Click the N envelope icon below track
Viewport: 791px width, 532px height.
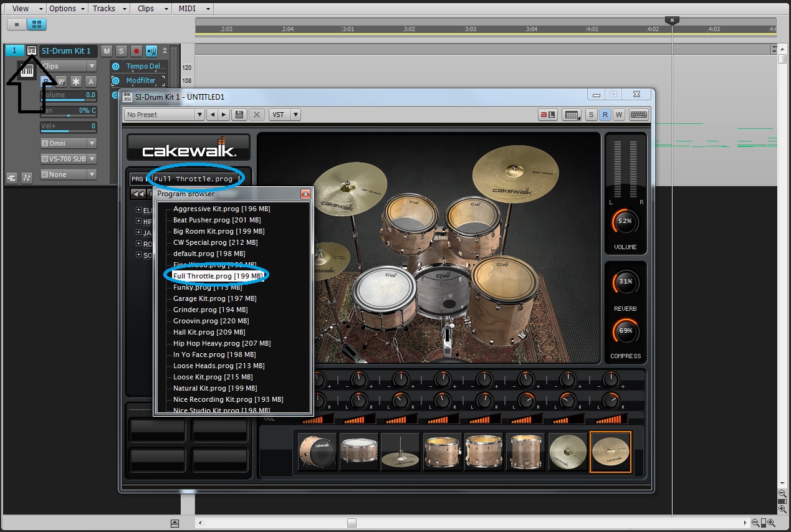(26, 178)
